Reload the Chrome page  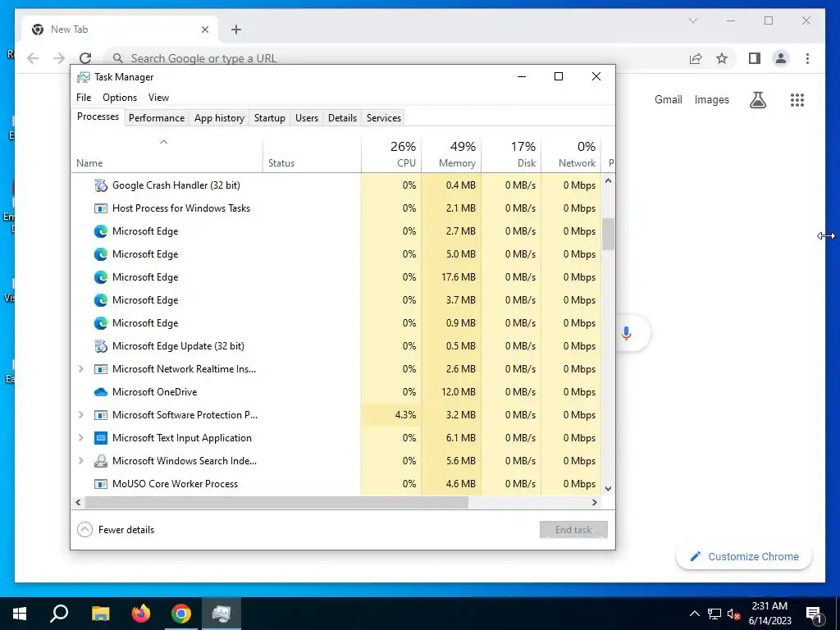point(85,58)
